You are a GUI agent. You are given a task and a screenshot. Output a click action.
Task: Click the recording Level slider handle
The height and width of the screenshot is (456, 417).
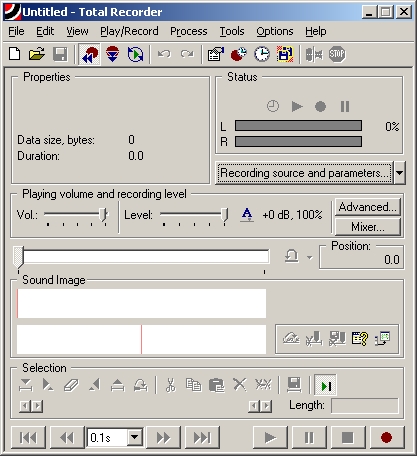click(225, 214)
